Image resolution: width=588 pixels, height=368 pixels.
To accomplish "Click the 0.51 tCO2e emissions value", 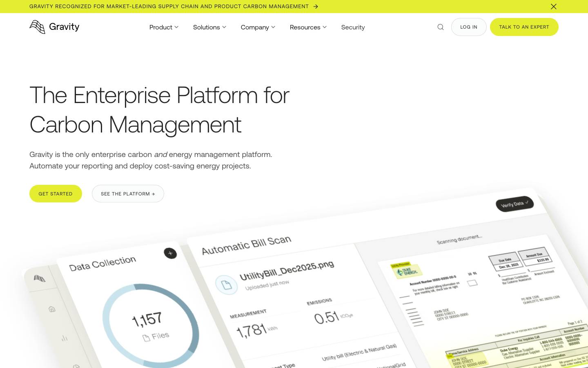I will point(333,317).
